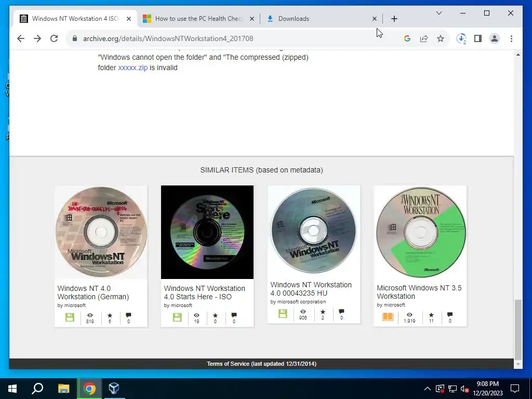Reload the archive.org page
This screenshot has width=532, height=399.
(x=54, y=38)
